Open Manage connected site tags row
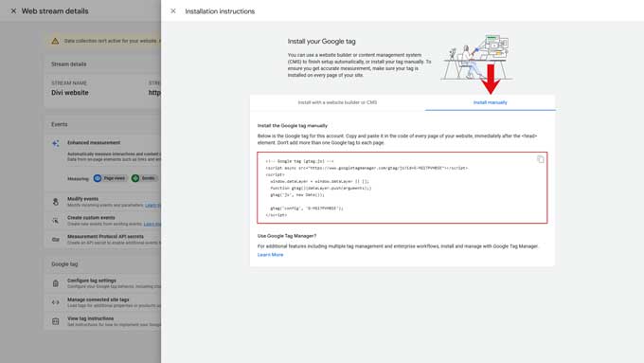This screenshot has height=363, width=644. (103, 302)
